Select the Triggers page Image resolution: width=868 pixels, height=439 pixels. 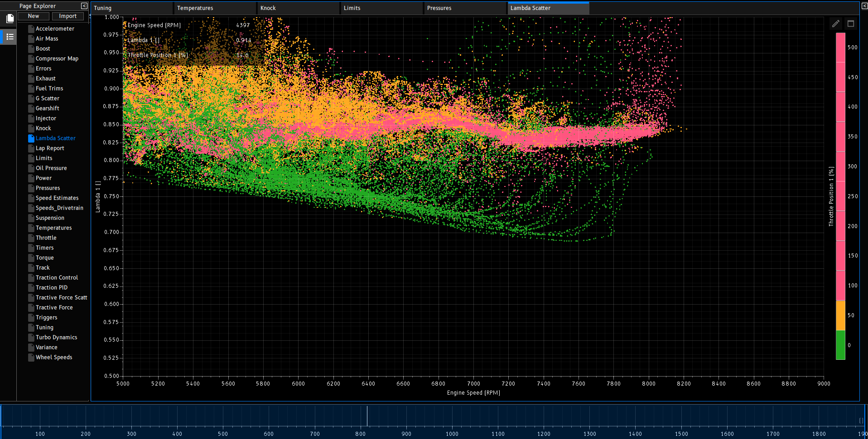(46, 317)
